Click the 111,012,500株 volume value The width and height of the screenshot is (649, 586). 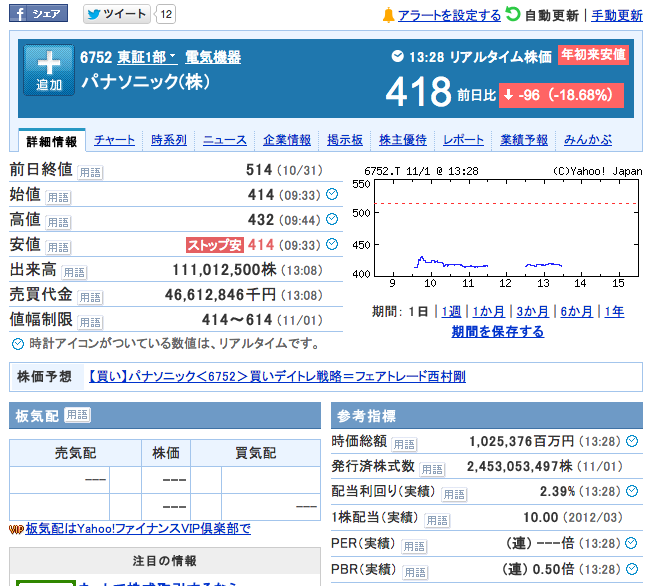coord(224,270)
